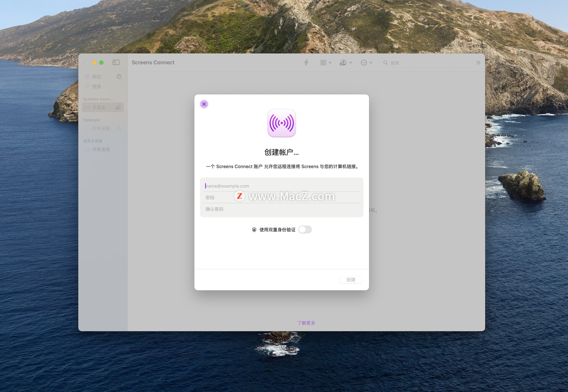Image resolution: width=568 pixels, height=392 pixels.
Task: Open the account user menu dropdown
Action: [x=346, y=63]
